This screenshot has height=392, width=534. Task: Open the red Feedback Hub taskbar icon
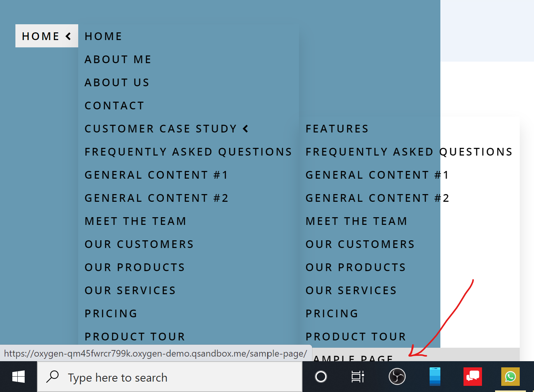click(x=472, y=377)
